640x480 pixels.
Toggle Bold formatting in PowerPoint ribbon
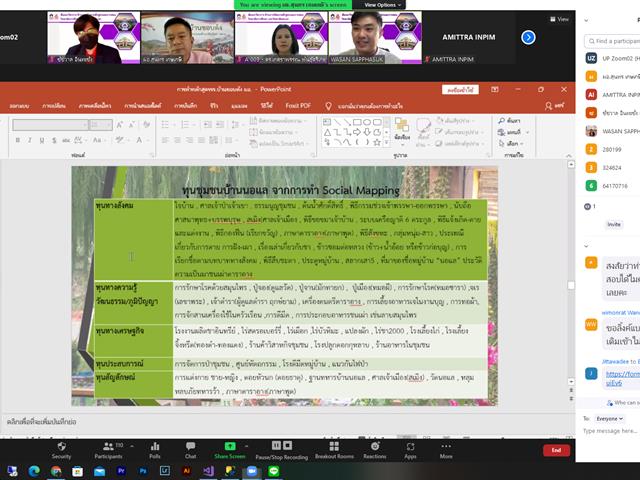click(18, 140)
